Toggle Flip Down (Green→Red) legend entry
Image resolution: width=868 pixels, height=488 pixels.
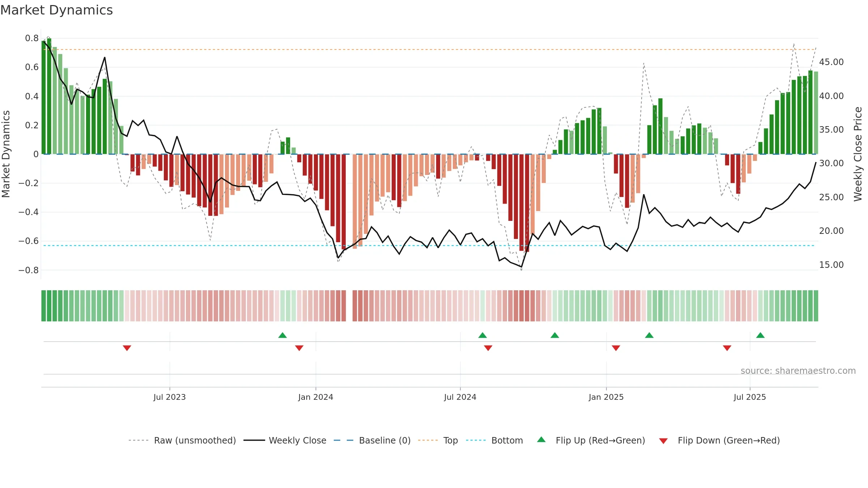tap(719, 440)
